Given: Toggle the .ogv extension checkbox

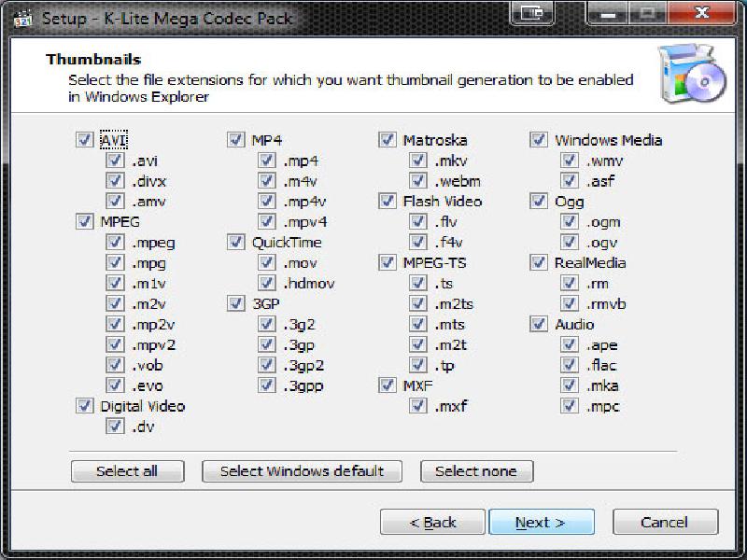Looking at the screenshot, I should [570, 242].
